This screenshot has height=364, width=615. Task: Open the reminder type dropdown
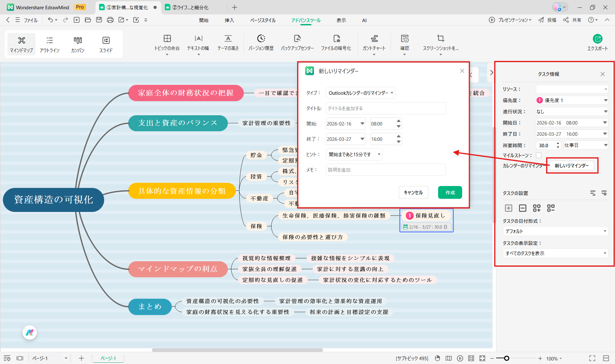[360, 93]
